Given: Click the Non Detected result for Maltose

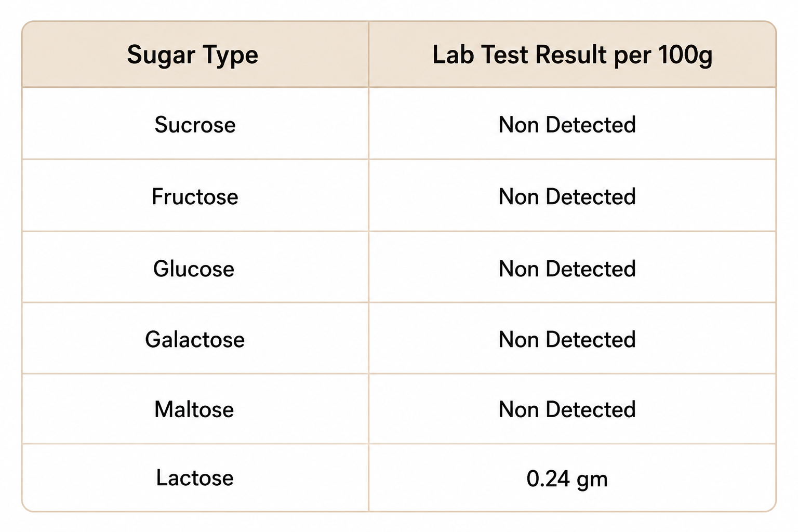Looking at the screenshot, I should pos(567,410).
